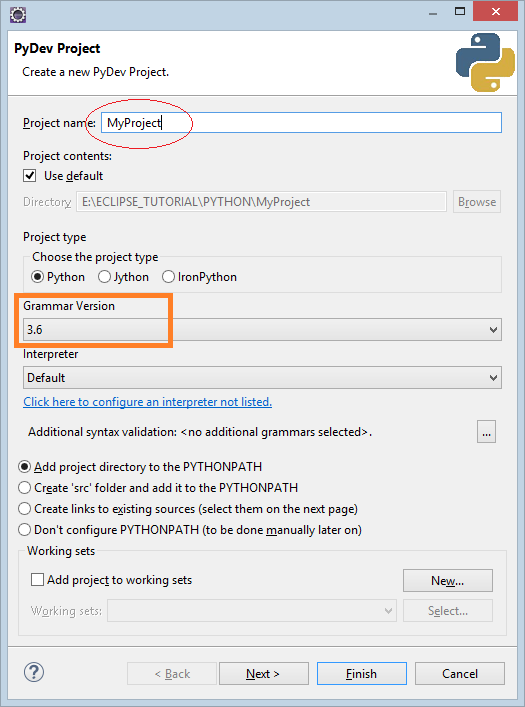The image size is (525, 707).
Task: Select Don't configure PYTHONPATH option
Action: [24, 530]
